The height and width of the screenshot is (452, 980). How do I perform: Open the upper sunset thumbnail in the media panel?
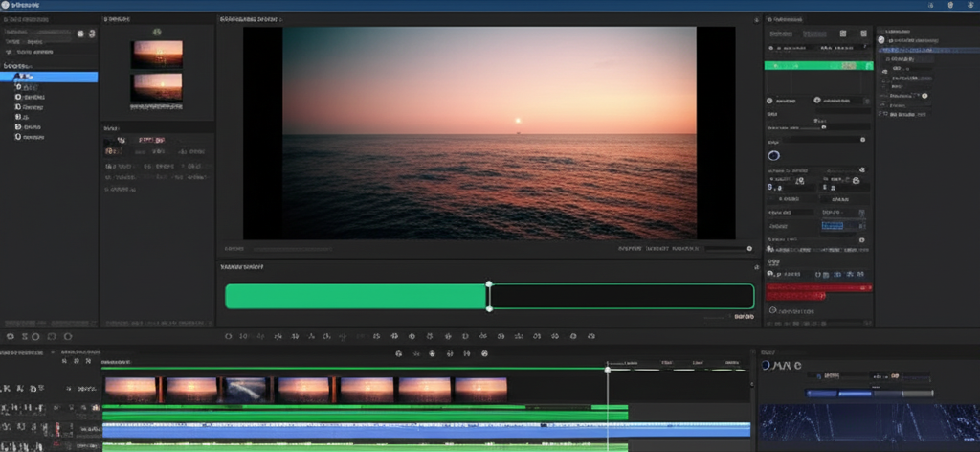(157, 53)
